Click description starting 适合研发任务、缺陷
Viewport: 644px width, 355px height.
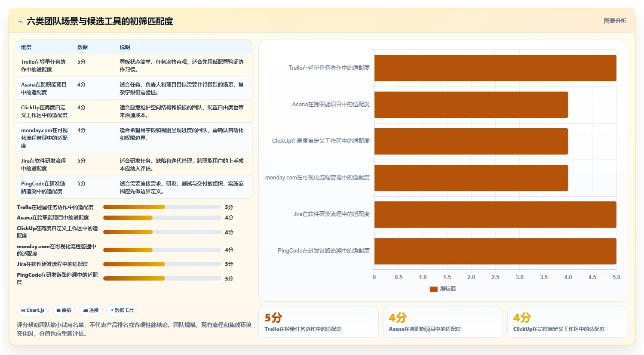[181, 164]
